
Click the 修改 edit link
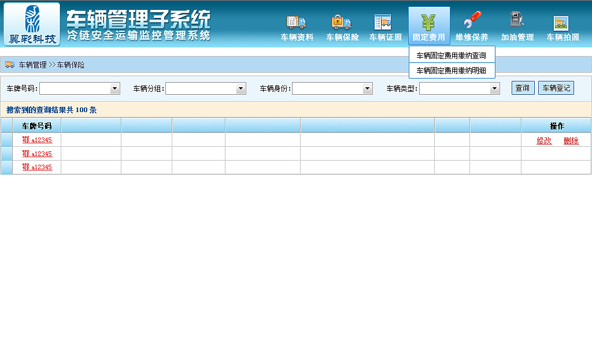coord(544,141)
